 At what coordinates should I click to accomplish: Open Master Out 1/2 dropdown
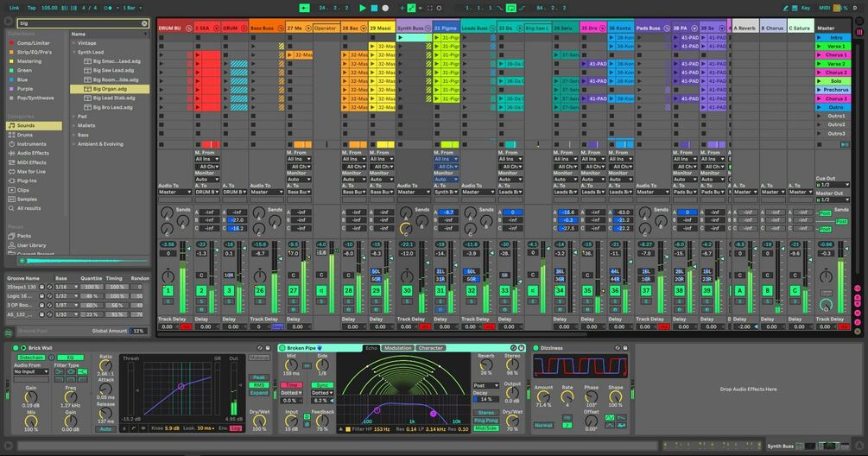click(x=833, y=199)
